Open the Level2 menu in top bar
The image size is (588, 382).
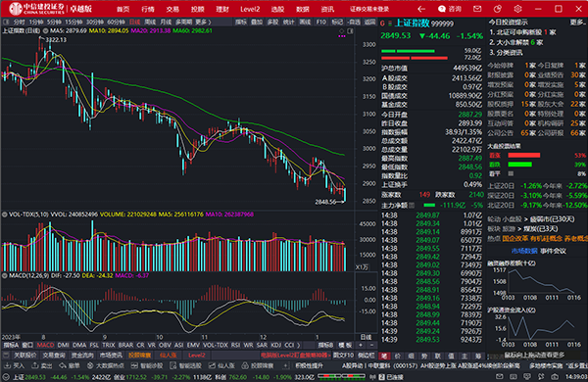(250, 9)
